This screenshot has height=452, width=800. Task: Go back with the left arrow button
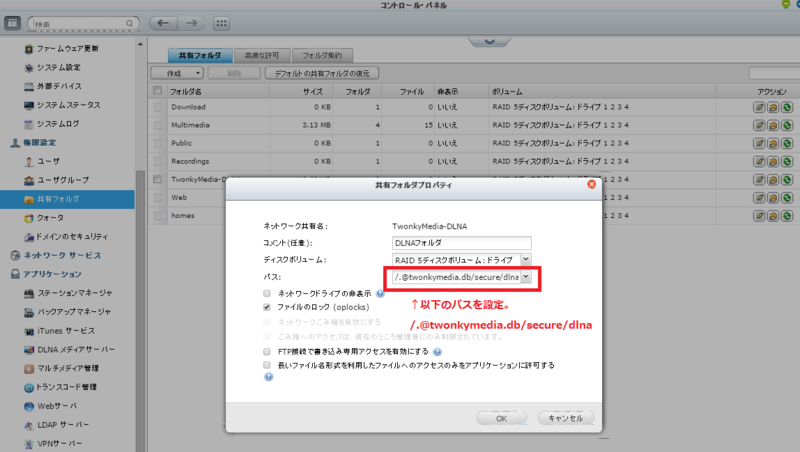[x=163, y=23]
